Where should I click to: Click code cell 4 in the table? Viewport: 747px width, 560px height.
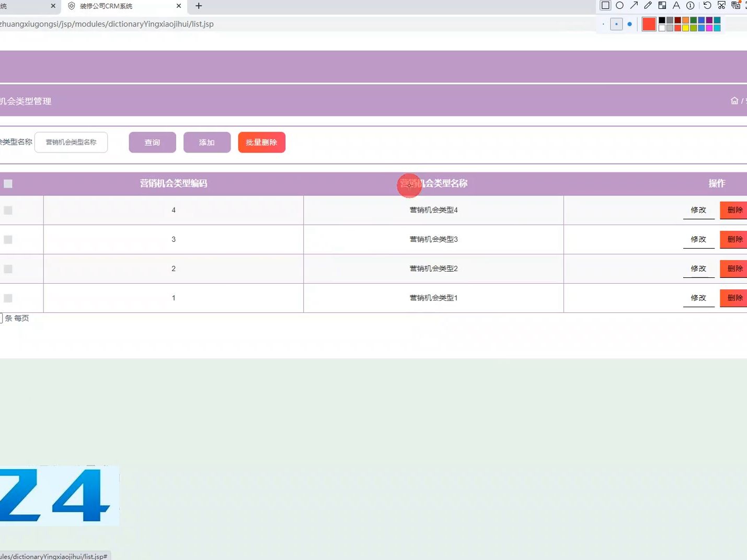pos(174,210)
